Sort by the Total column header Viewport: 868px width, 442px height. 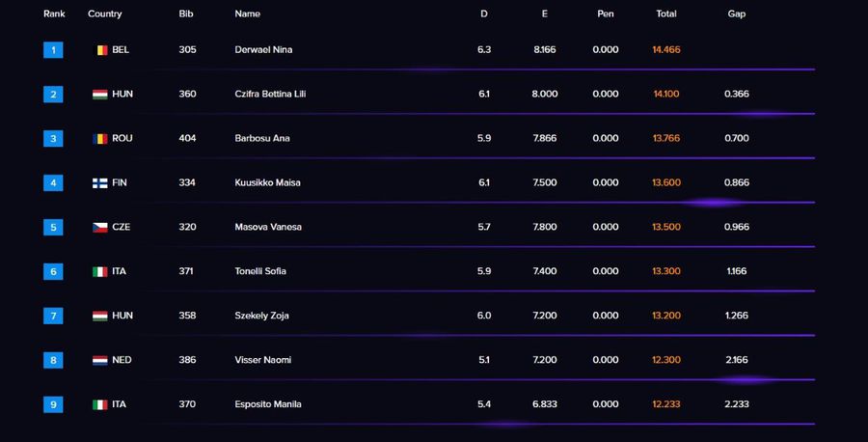(665, 14)
